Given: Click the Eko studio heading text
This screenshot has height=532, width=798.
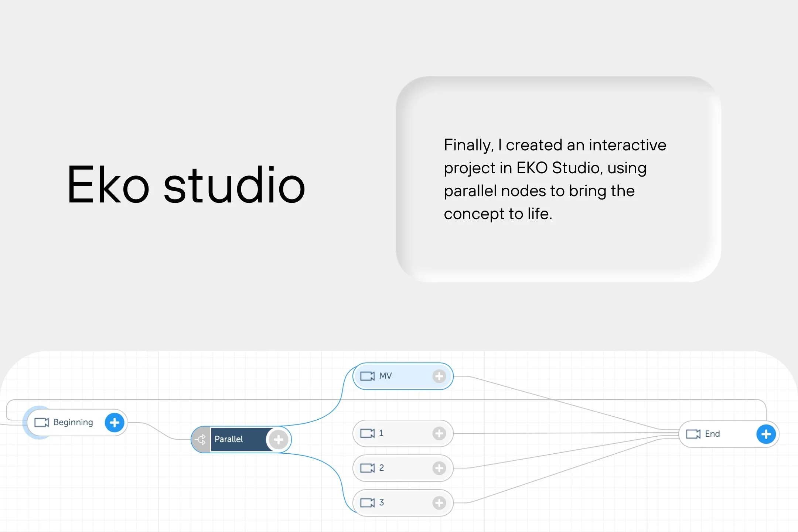Looking at the screenshot, I should tap(186, 185).
